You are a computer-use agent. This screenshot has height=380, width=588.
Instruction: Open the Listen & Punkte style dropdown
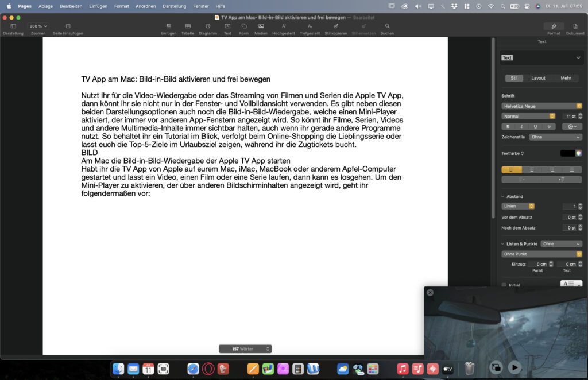pos(562,243)
